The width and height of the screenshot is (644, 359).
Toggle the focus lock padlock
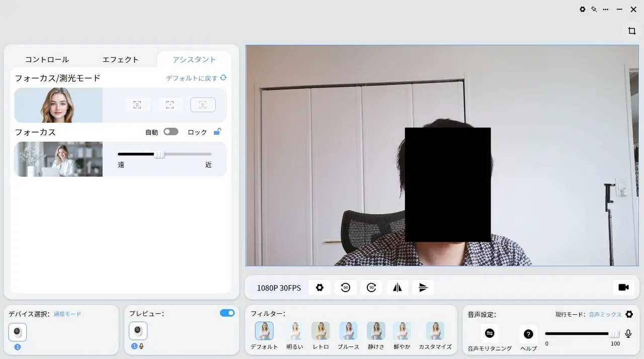click(217, 132)
